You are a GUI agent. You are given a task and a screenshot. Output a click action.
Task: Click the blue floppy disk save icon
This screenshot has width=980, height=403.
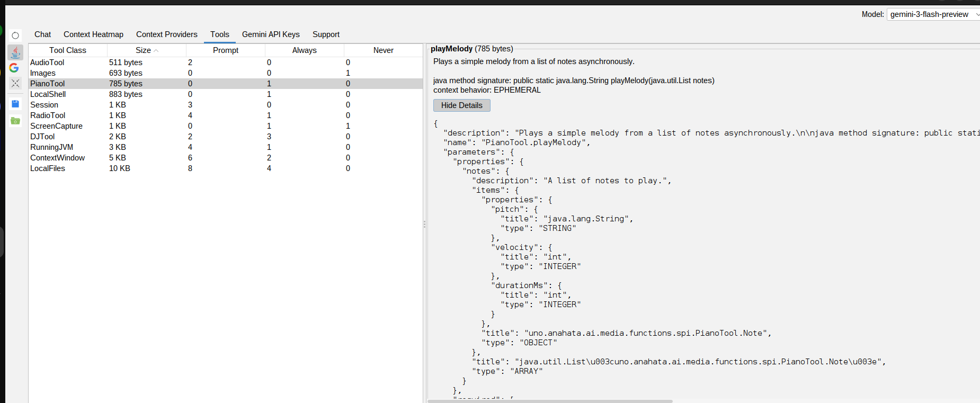pyautogui.click(x=15, y=104)
